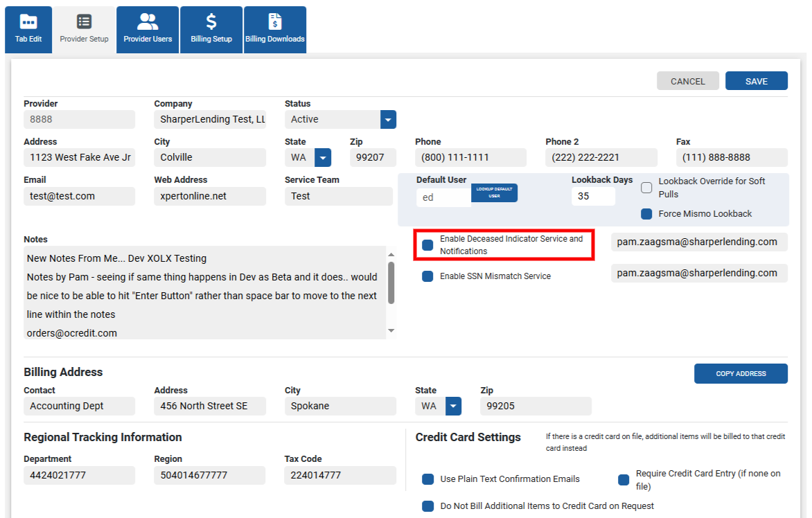This screenshot has width=812, height=518.
Task: Toggle Force Mismo Lookback checkbox
Action: (646, 214)
